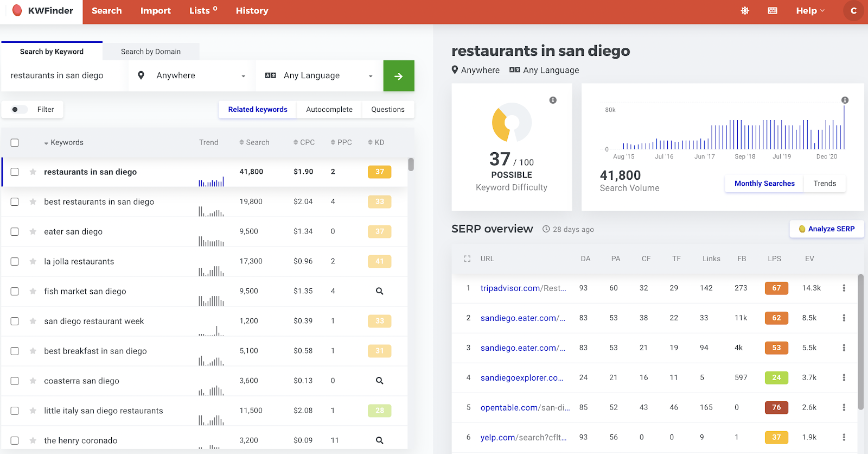
Task: Open more options for yelp.com result
Action: pos(844,437)
